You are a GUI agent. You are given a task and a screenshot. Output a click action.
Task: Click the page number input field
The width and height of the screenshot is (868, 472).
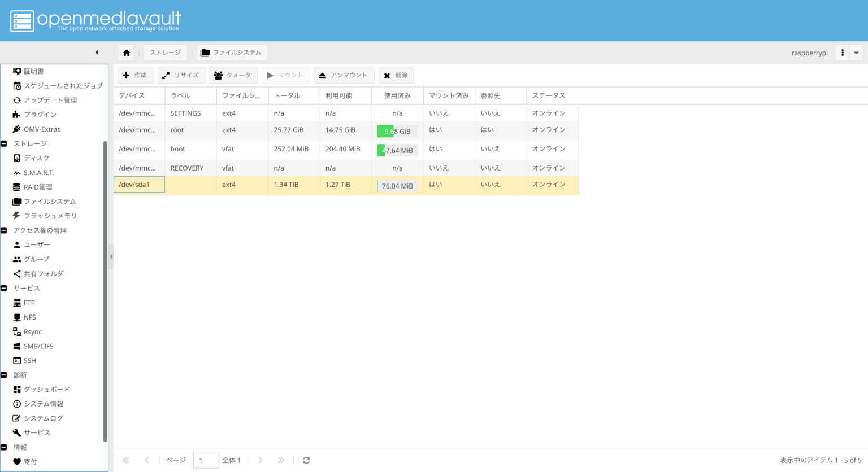click(x=206, y=460)
